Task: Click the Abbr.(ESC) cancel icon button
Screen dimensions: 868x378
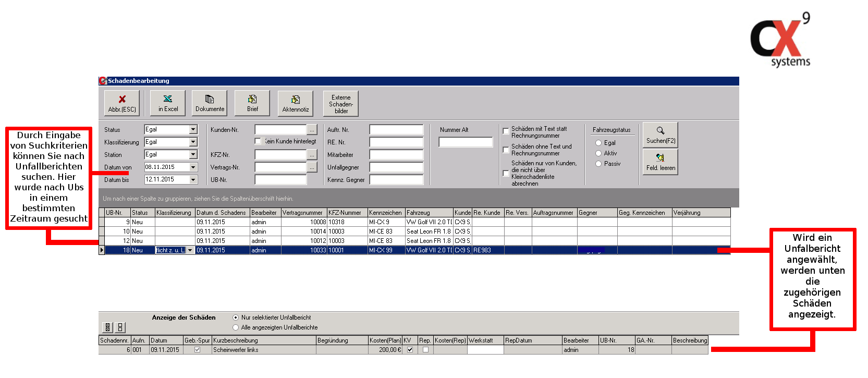Action: 121,103
